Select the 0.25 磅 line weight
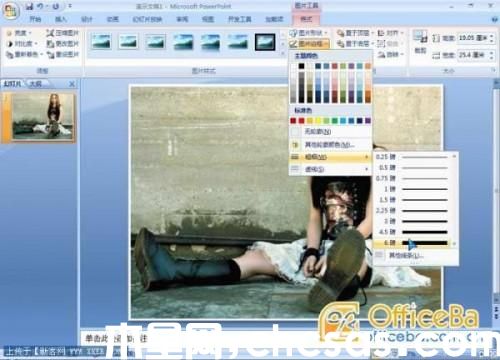 point(413,157)
